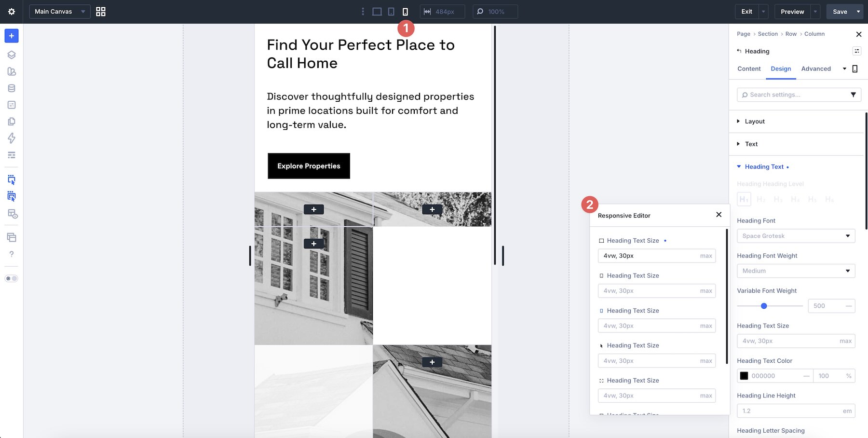Click the Save button

point(840,12)
